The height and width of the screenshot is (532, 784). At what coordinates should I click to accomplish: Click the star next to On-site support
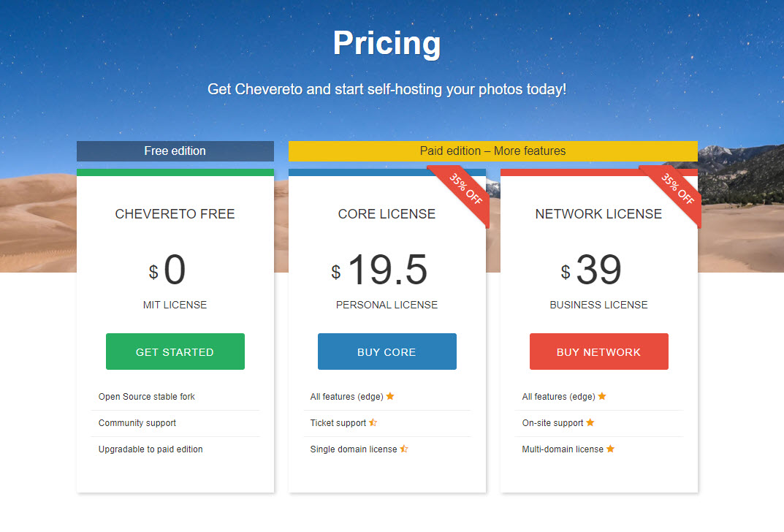point(590,422)
